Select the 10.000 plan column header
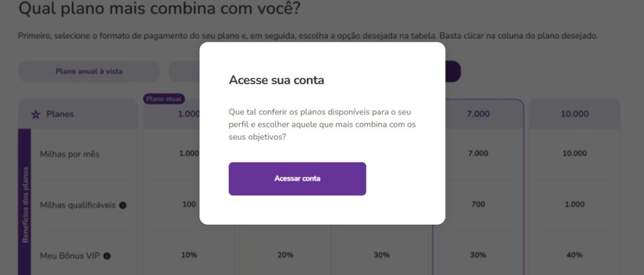This screenshot has height=275, width=644. point(574,114)
